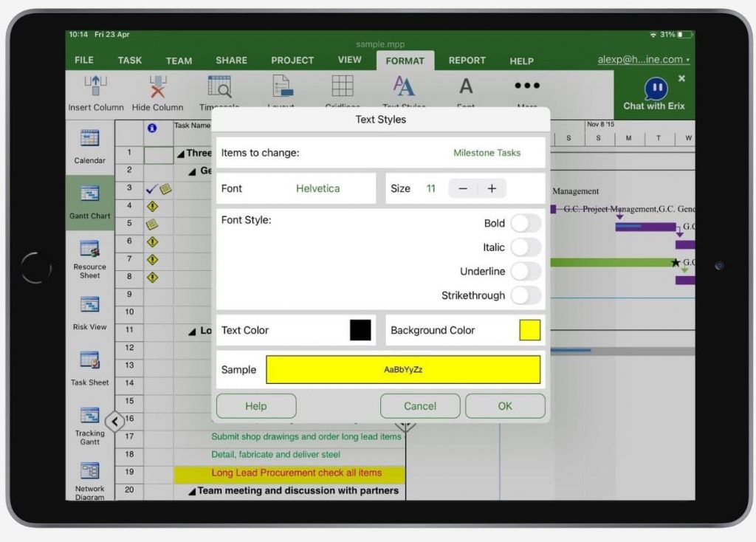Turn on Strikethrough font style
This screenshot has width=756, height=542.
pos(526,295)
